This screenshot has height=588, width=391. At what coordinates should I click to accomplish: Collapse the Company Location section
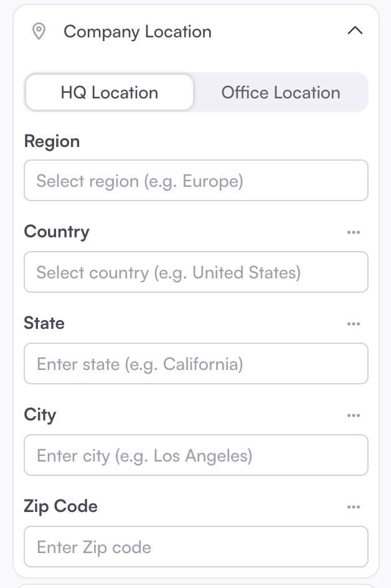(355, 31)
